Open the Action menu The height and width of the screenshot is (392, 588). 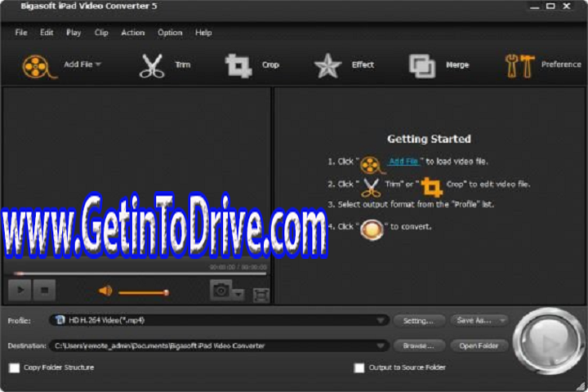click(133, 33)
